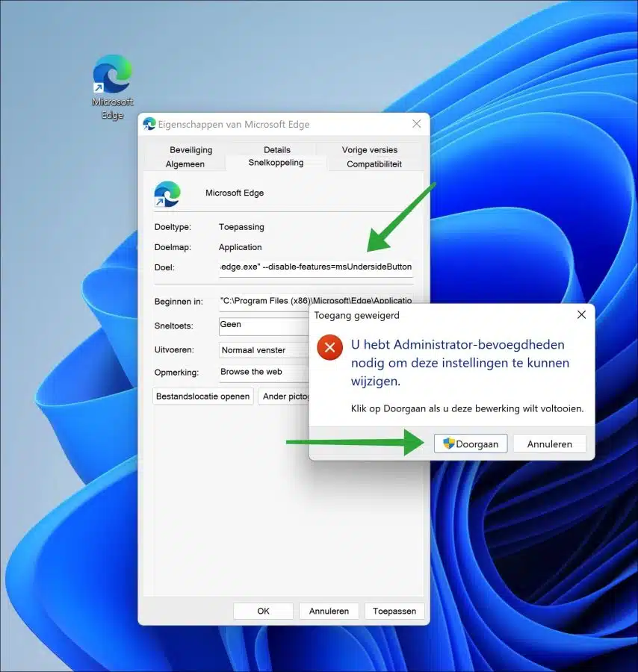The image size is (638, 672).
Task: Click the Edge icon in properties title bar
Action: 149,124
